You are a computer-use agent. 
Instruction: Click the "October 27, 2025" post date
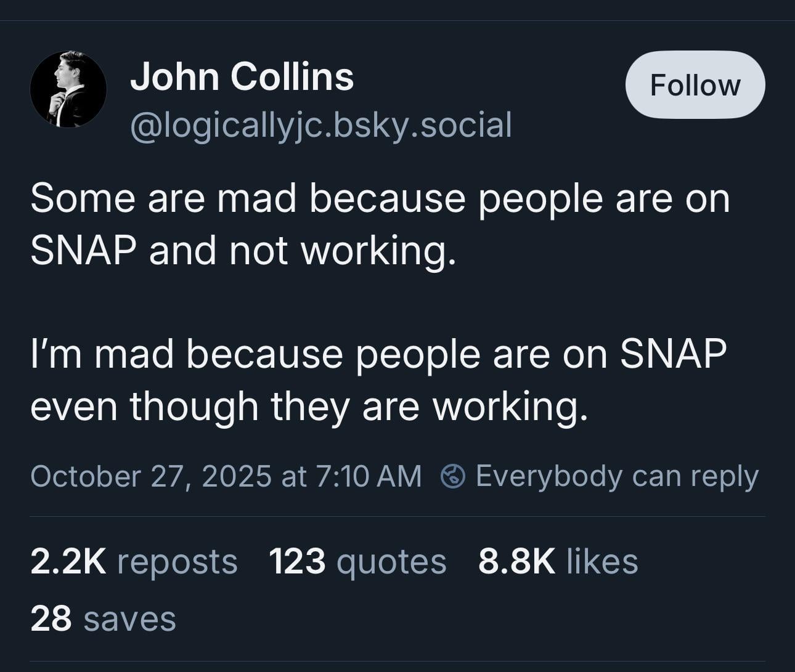150,476
